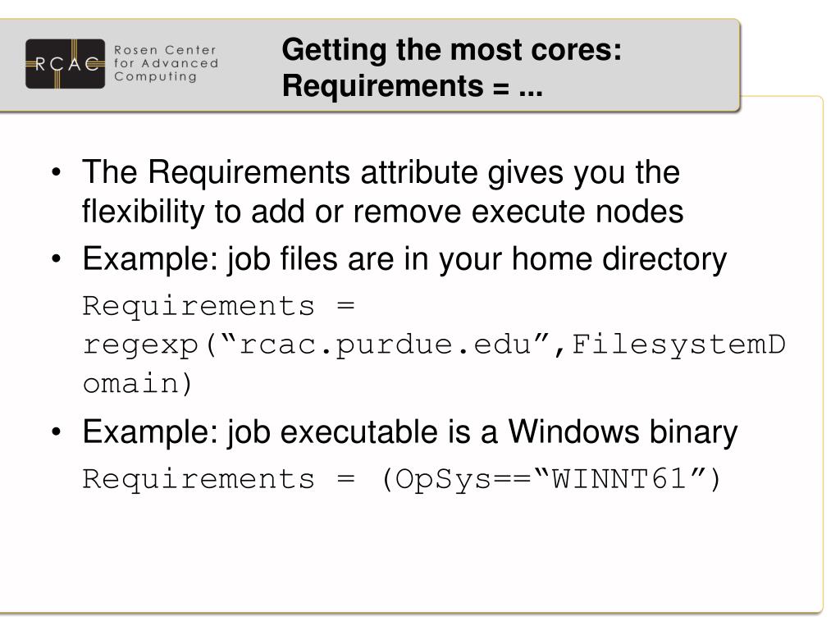
Task: Click 'Example: job executable is a Windows binary'
Action: pos(410,433)
